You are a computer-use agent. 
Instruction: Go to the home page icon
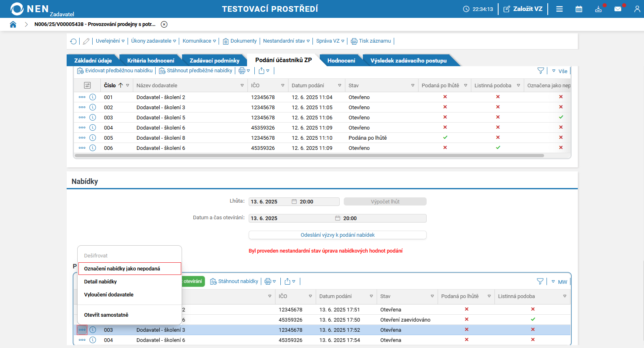tap(13, 24)
